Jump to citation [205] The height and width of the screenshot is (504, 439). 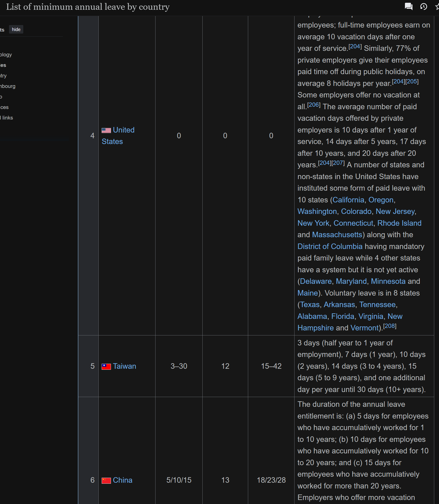pos(412,81)
